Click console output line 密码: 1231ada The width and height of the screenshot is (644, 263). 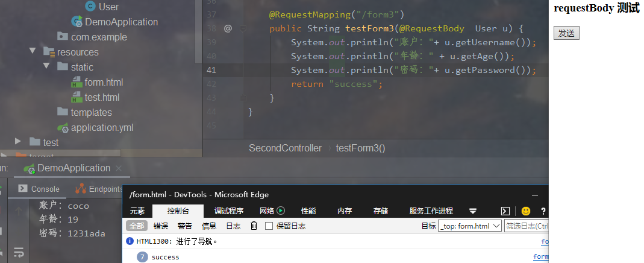pos(72,233)
